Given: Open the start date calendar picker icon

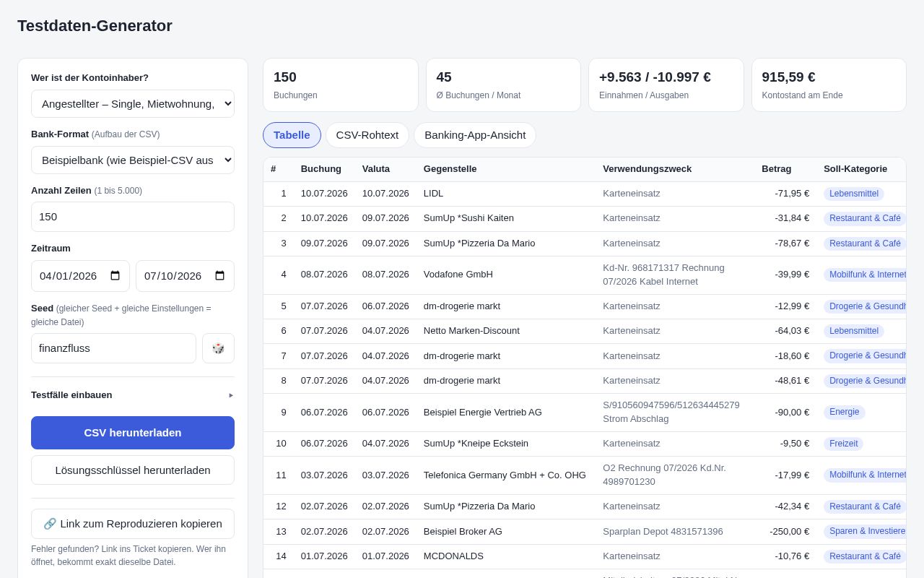Looking at the screenshot, I should click(115, 276).
